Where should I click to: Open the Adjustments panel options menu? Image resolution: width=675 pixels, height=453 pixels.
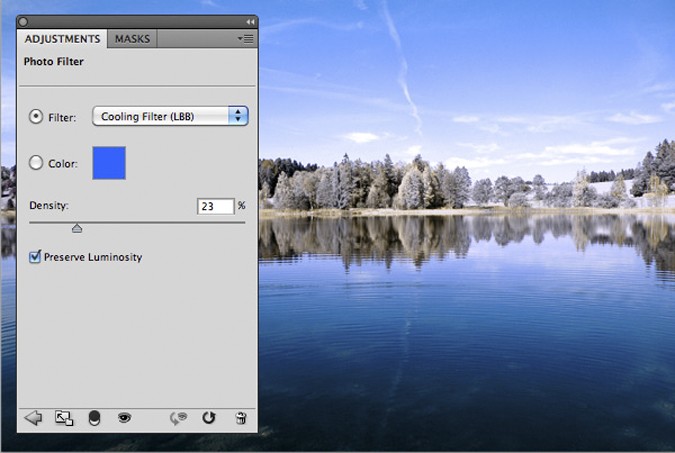(x=246, y=39)
